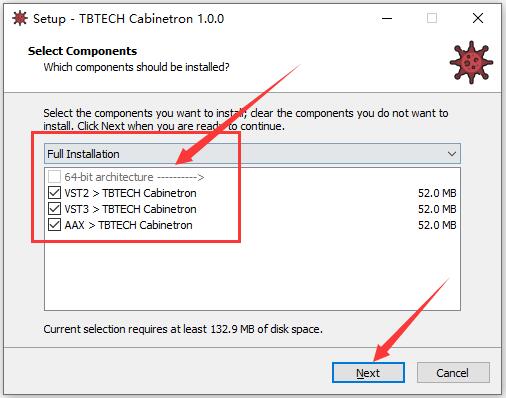Click the 64-bit architecture header text

tap(134, 177)
